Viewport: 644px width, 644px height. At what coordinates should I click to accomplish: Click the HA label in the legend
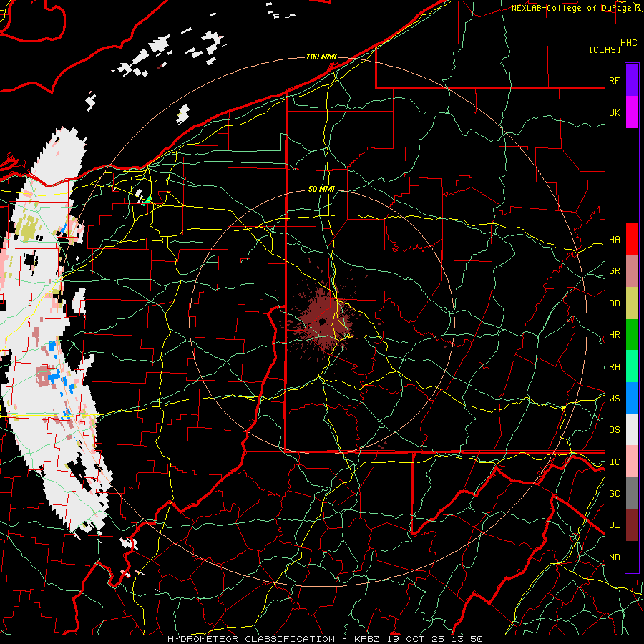(x=614, y=240)
